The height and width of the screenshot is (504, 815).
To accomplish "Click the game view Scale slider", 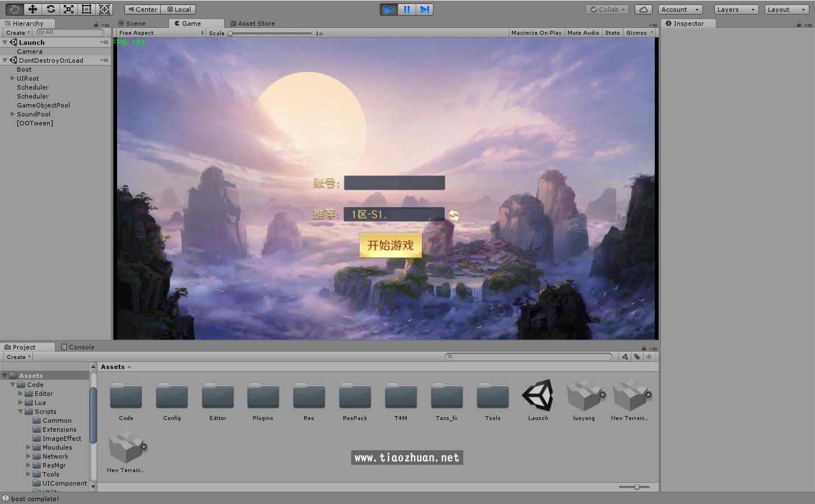I will pyautogui.click(x=271, y=34).
